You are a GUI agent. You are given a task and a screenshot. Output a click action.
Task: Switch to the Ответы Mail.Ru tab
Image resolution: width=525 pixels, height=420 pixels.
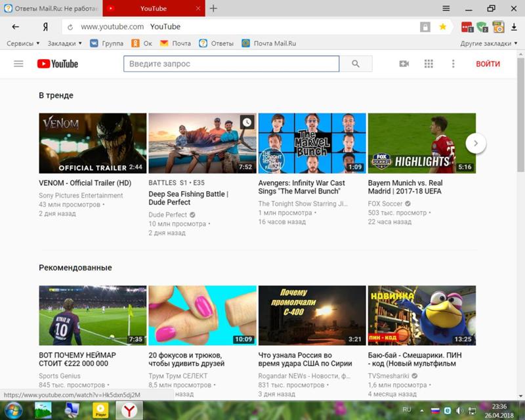51,9
